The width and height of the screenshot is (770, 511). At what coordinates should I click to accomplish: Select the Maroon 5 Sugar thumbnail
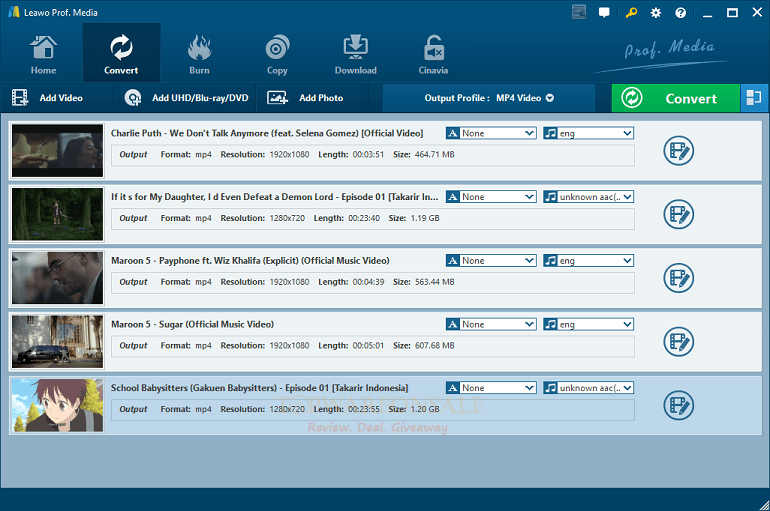coord(57,342)
